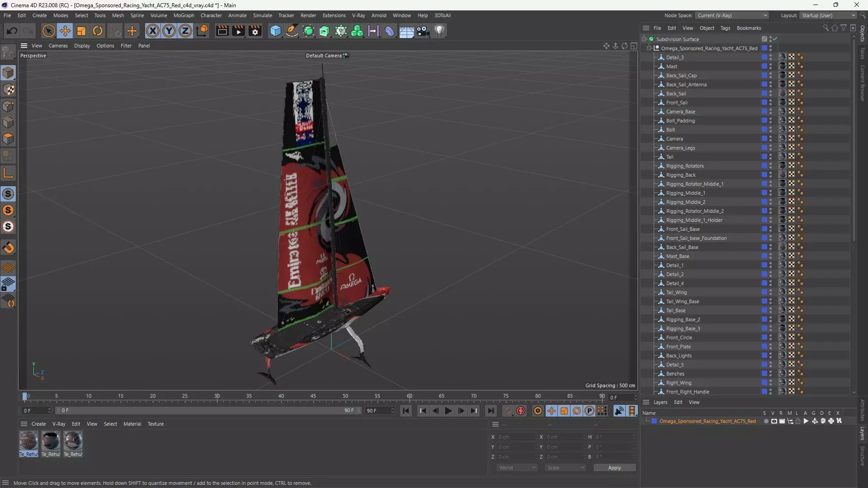Enable Snap in left toolbar
The width and height of the screenshot is (868, 488).
(x=8, y=194)
